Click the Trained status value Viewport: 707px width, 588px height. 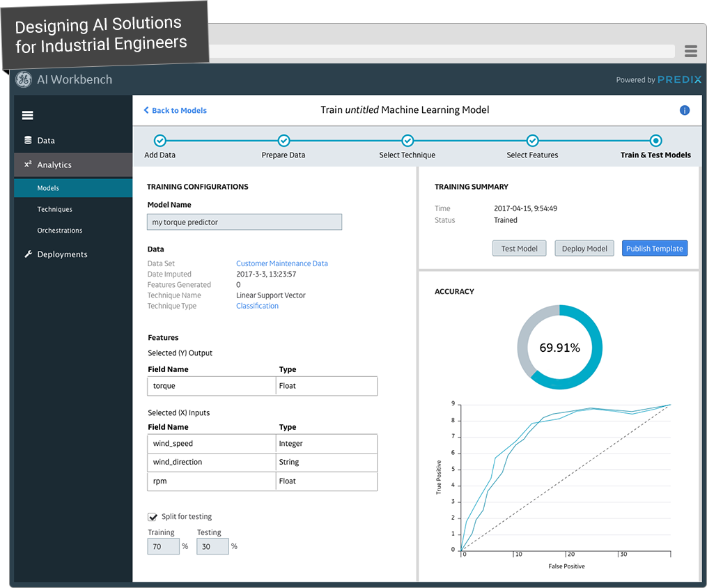coord(506,220)
